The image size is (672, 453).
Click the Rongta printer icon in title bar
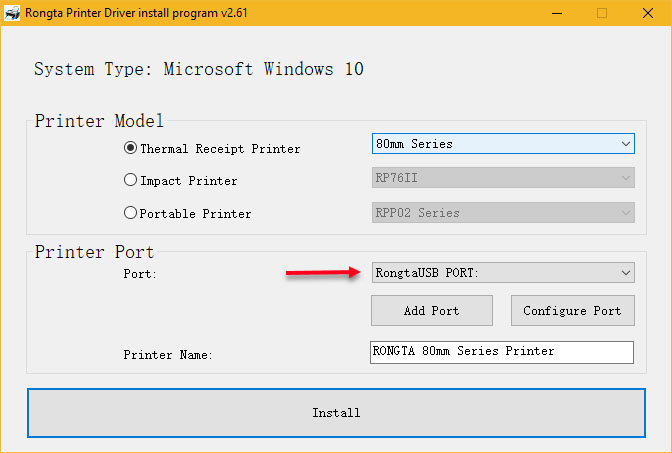(x=13, y=13)
